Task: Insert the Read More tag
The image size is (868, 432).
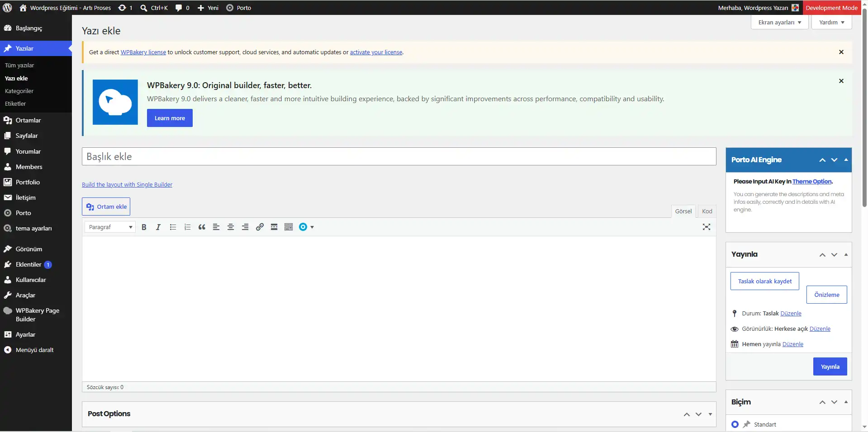Action: coord(274,227)
